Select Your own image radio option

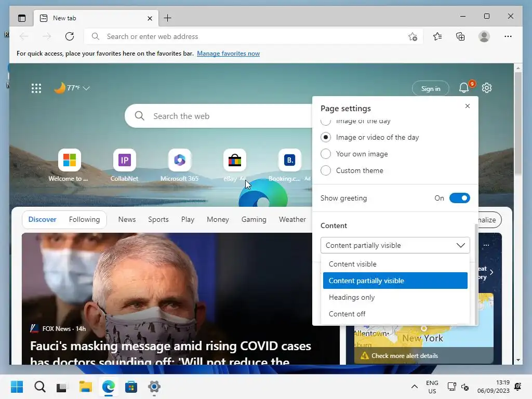326,154
